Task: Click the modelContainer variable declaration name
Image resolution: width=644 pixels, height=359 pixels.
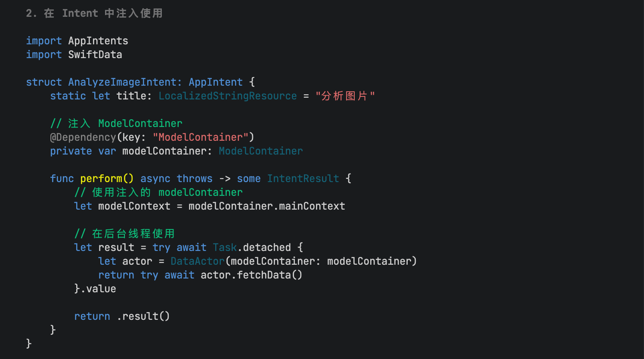Action: [164, 151]
